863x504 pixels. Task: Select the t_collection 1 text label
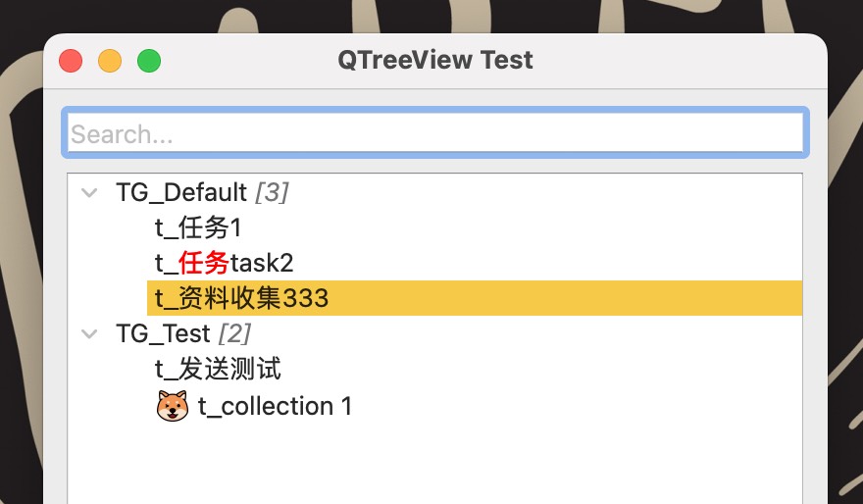click(x=275, y=406)
